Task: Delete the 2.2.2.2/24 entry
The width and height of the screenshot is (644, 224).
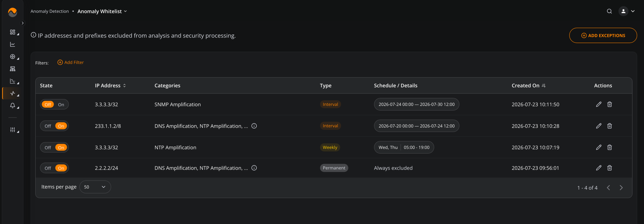Action: tap(610, 168)
